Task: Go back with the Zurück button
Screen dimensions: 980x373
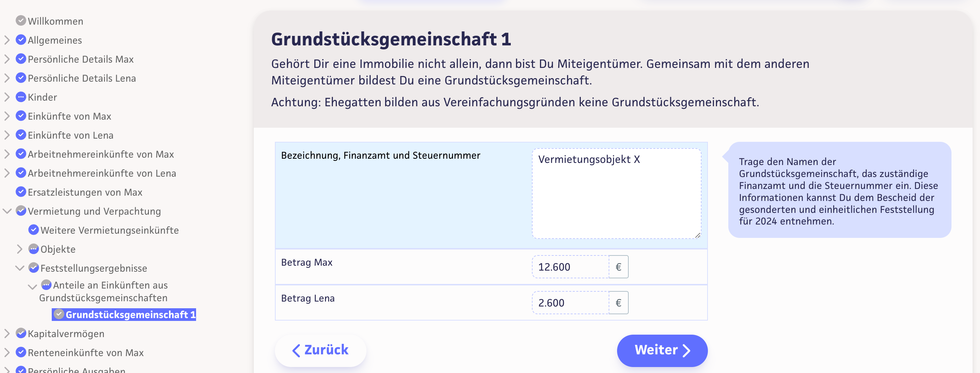Action: [320, 350]
